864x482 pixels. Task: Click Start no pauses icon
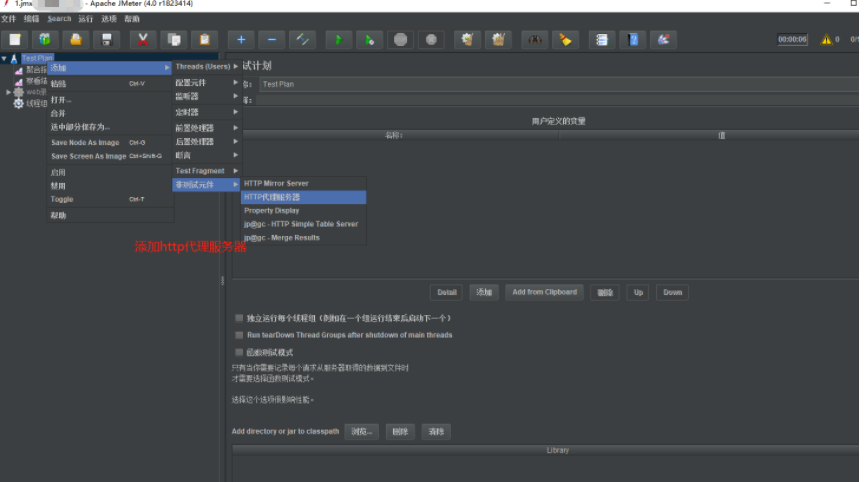tap(370, 40)
